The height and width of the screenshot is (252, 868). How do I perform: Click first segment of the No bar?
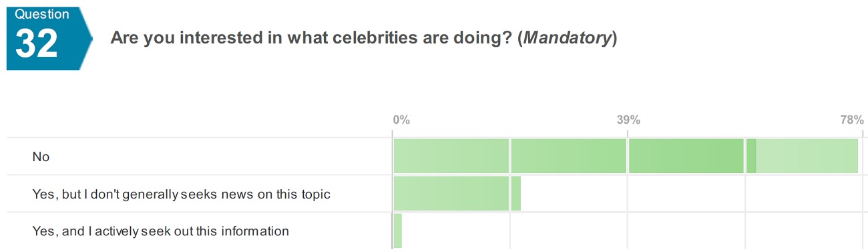click(451, 156)
